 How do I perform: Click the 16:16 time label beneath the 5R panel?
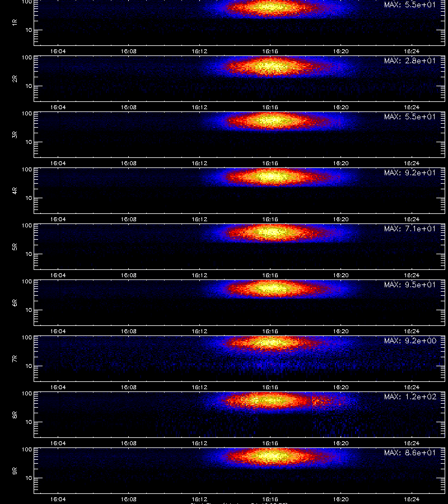point(270,275)
